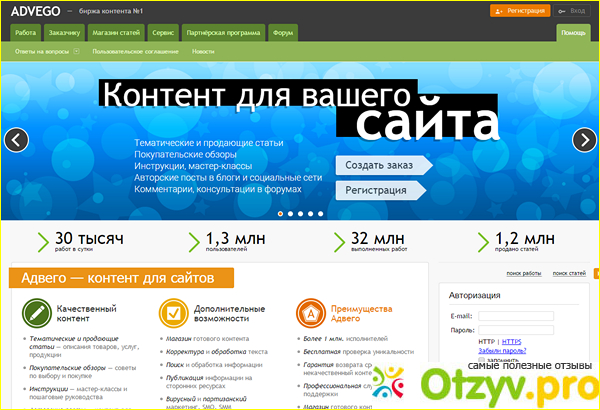
Task: Select the last carousel dot indicator
Action: point(320,213)
